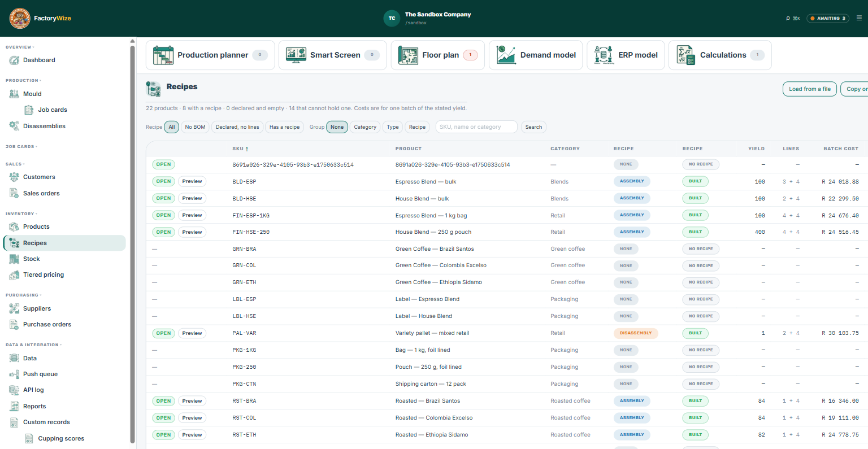This screenshot has height=449, width=868.
Task: Click the Search button
Action: [x=533, y=127]
